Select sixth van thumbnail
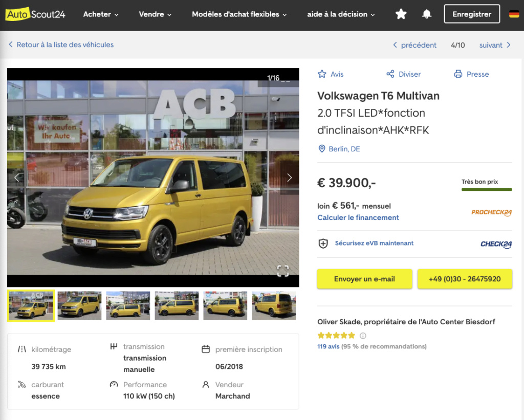The width and height of the screenshot is (524, 420). [x=274, y=306]
